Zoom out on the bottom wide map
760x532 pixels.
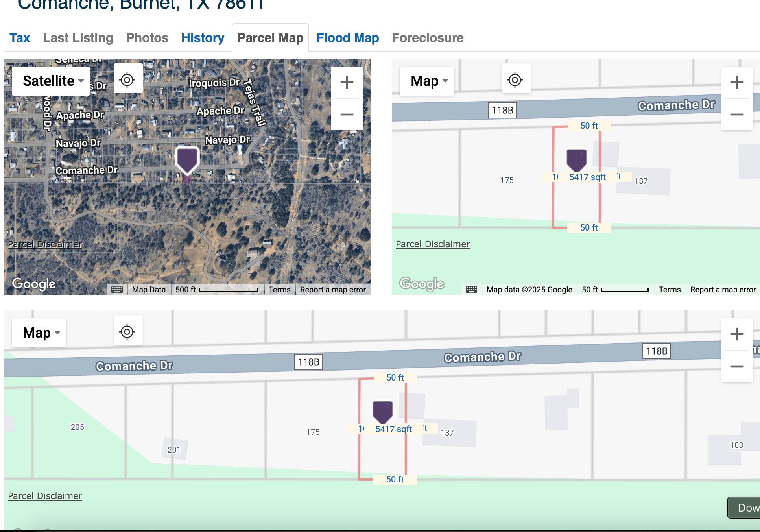736,366
